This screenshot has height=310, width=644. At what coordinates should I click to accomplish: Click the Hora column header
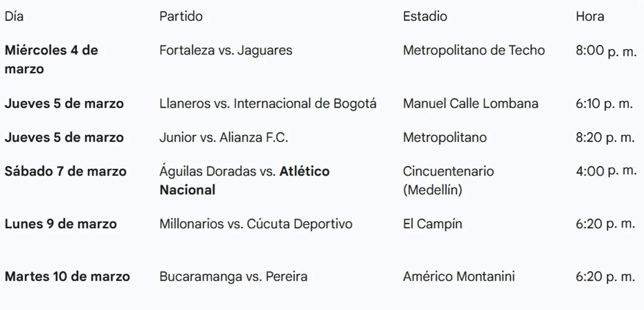tap(590, 17)
